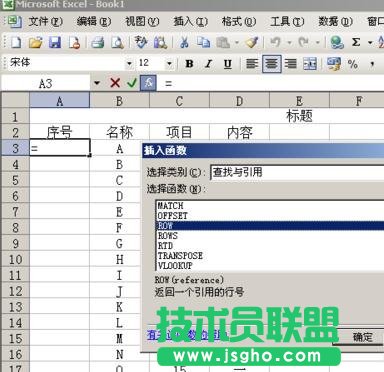Open the 工具 menu

pos(287,22)
